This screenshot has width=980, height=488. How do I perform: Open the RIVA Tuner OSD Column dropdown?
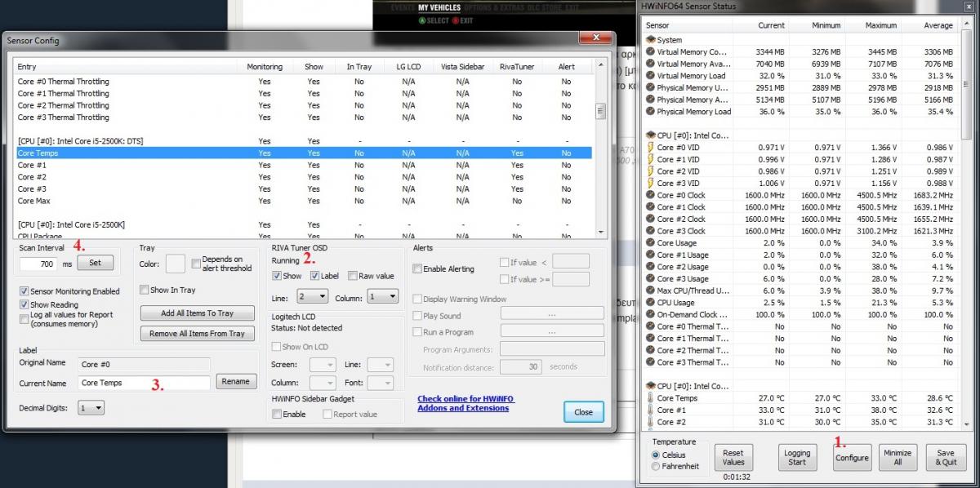tap(382, 296)
